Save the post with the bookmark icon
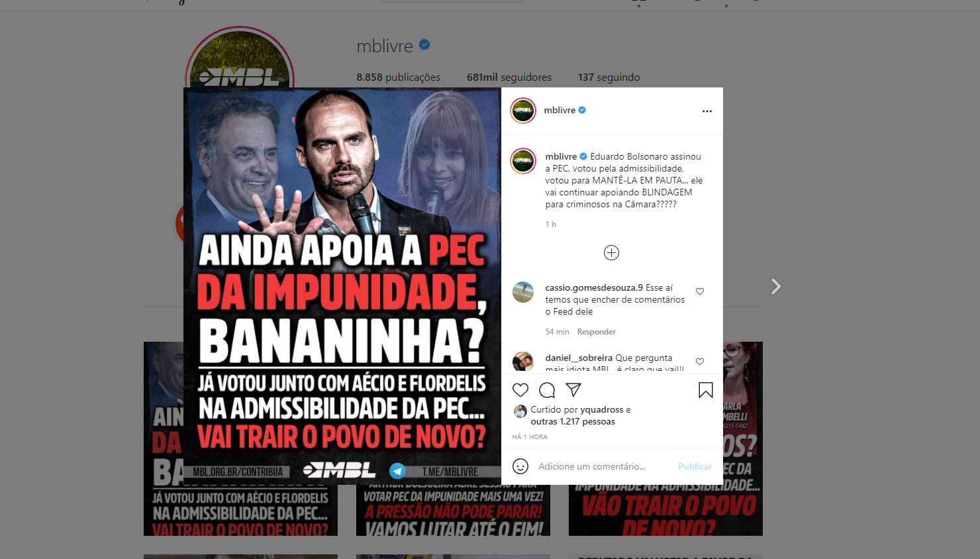 (x=706, y=390)
